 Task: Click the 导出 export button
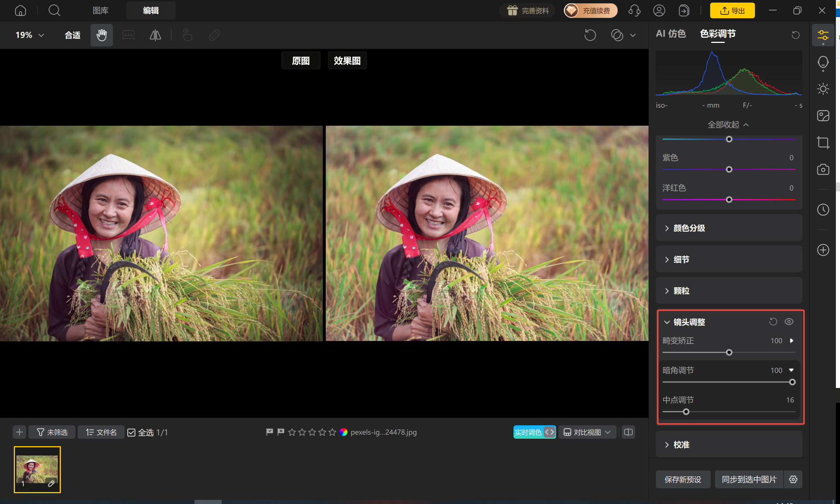tap(732, 10)
